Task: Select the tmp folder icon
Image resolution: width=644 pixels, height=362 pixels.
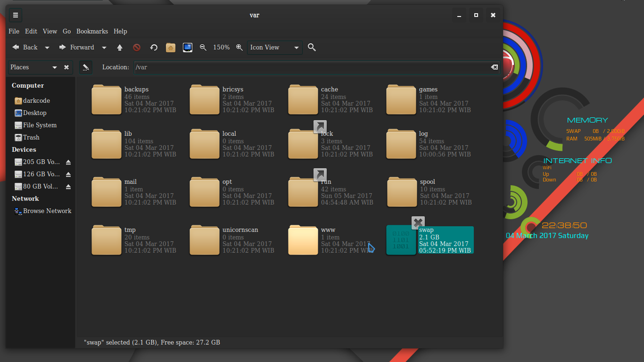Action: click(x=107, y=240)
